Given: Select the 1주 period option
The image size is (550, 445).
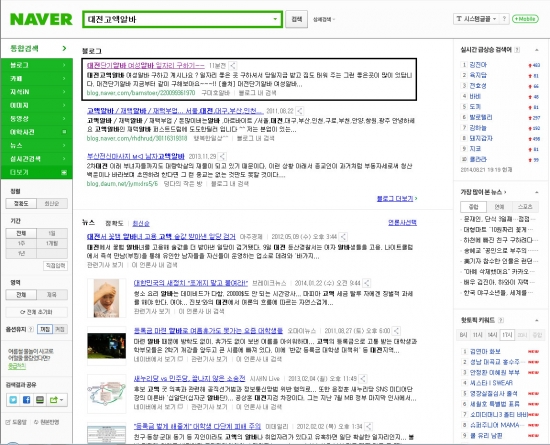Looking at the screenshot, I should (21, 243).
